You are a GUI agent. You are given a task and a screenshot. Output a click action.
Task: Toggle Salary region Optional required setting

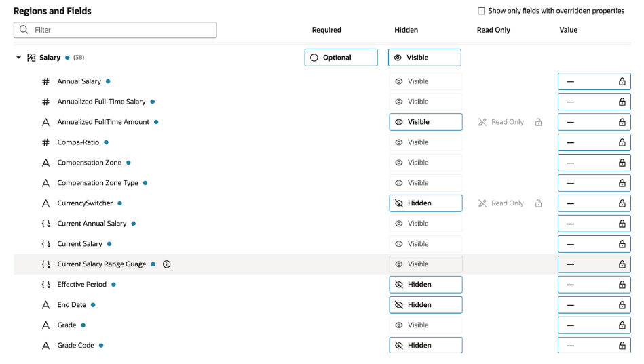341,58
